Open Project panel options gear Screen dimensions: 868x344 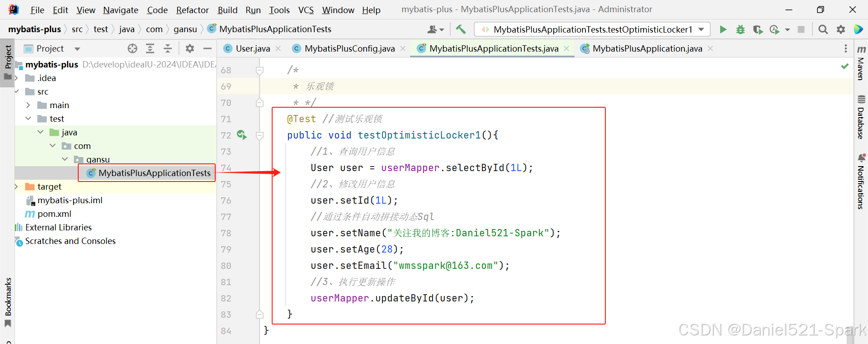(190, 48)
